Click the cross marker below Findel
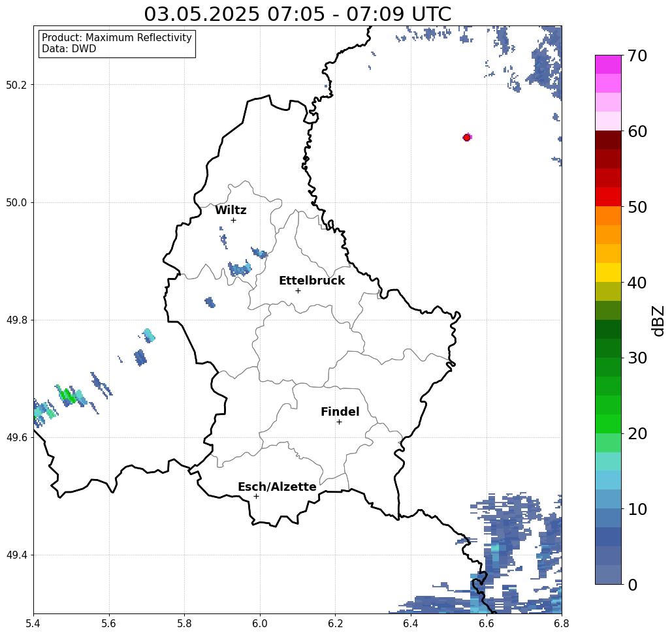Viewport: 672px width, 635px height. 339,422
